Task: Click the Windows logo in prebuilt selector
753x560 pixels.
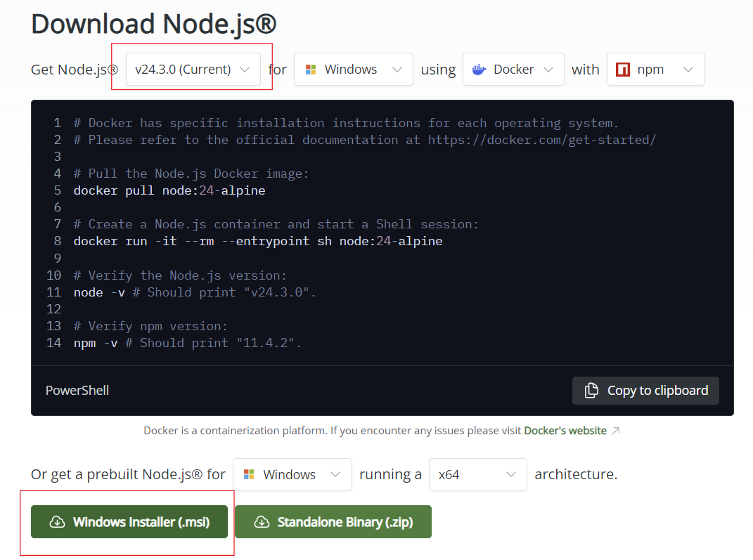Action: coord(249,474)
